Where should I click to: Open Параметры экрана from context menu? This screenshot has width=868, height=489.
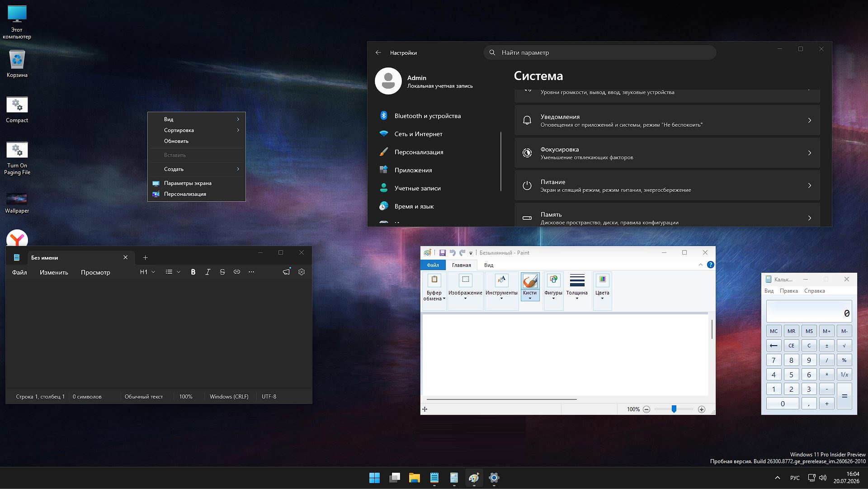tap(197, 183)
